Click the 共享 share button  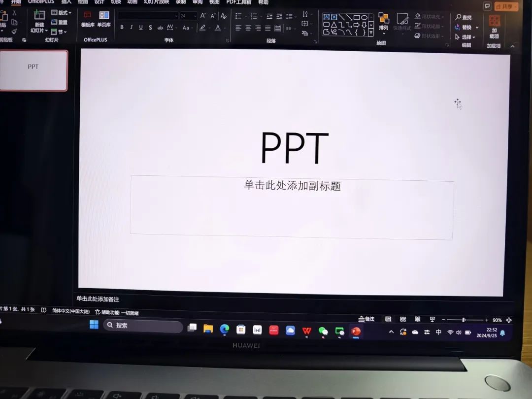point(506,6)
